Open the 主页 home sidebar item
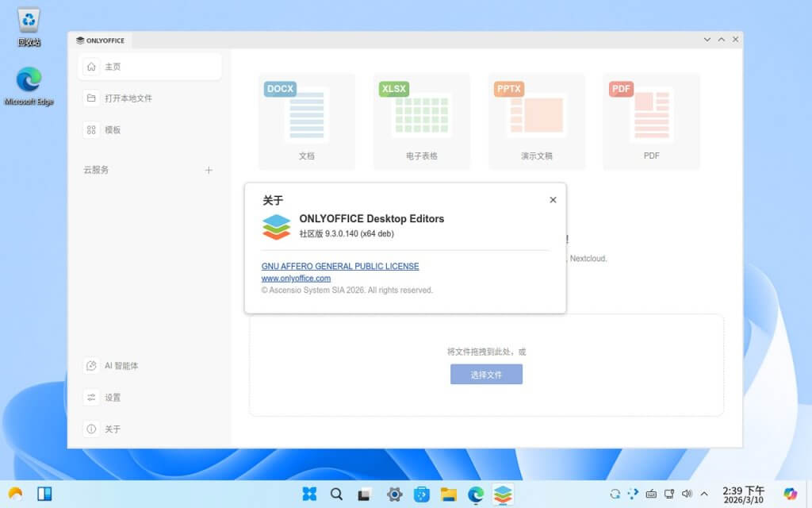The image size is (812, 508). (x=150, y=67)
